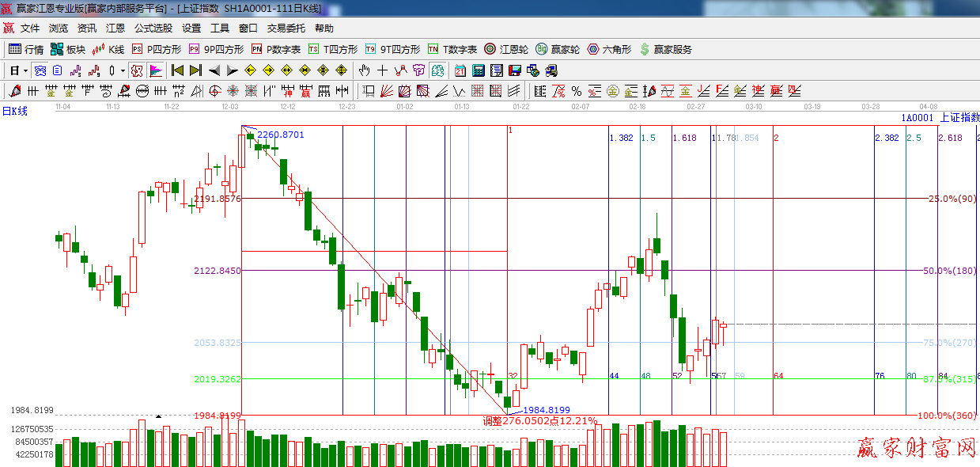The height and width of the screenshot is (467, 980).
Task: Open the 交易委托 menu
Action: [286, 28]
